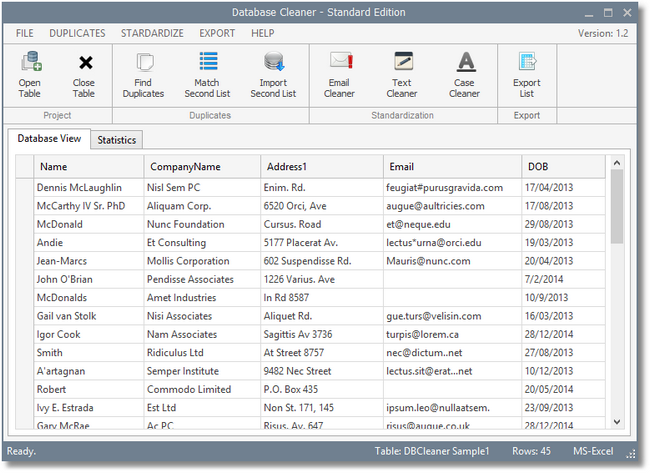Image resolution: width=650 pixels, height=473 pixels.
Task: Click the Export List icon
Action: [x=526, y=63]
